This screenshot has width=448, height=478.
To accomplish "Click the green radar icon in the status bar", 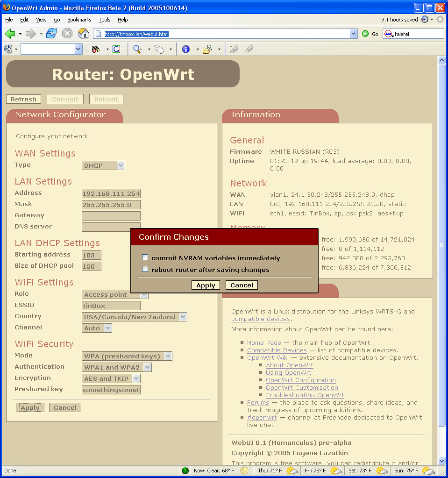I will [x=185, y=471].
